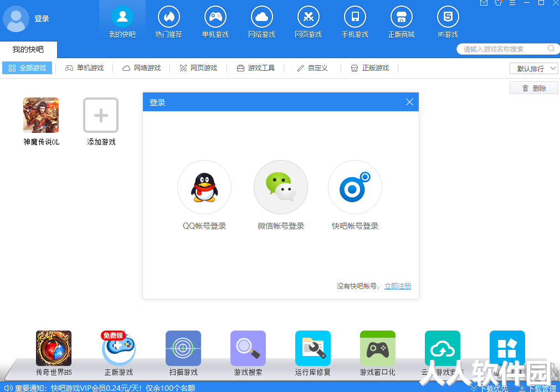Viewport: 560px width, 392px height.
Task: Close the 登录 dialog
Action: tap(409, 102)
